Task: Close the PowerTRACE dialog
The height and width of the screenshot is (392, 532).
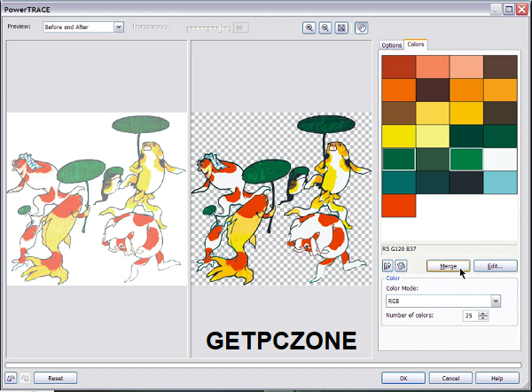Action: pos(522,9)
